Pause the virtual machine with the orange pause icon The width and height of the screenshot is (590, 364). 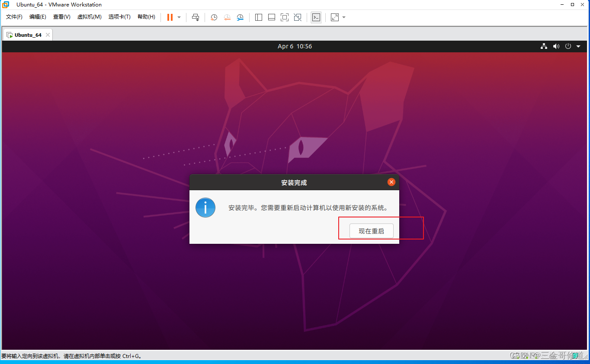pyautogui.click(x=170, y=17)
